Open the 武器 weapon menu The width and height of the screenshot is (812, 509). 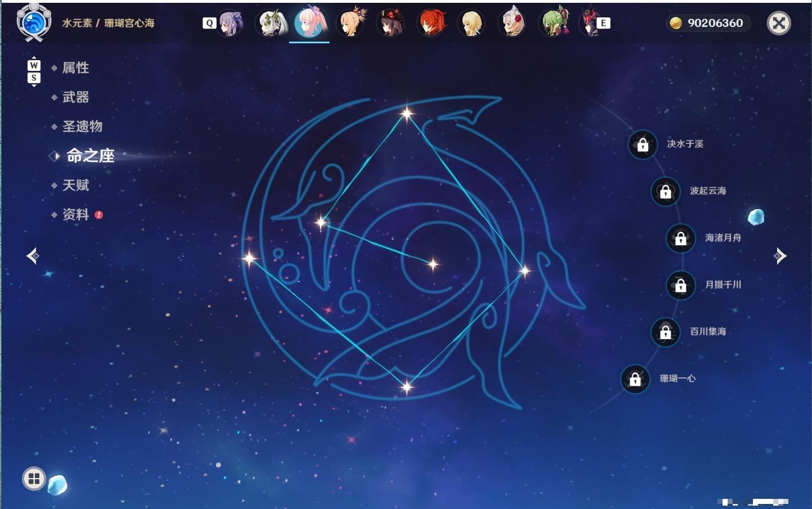75,97
